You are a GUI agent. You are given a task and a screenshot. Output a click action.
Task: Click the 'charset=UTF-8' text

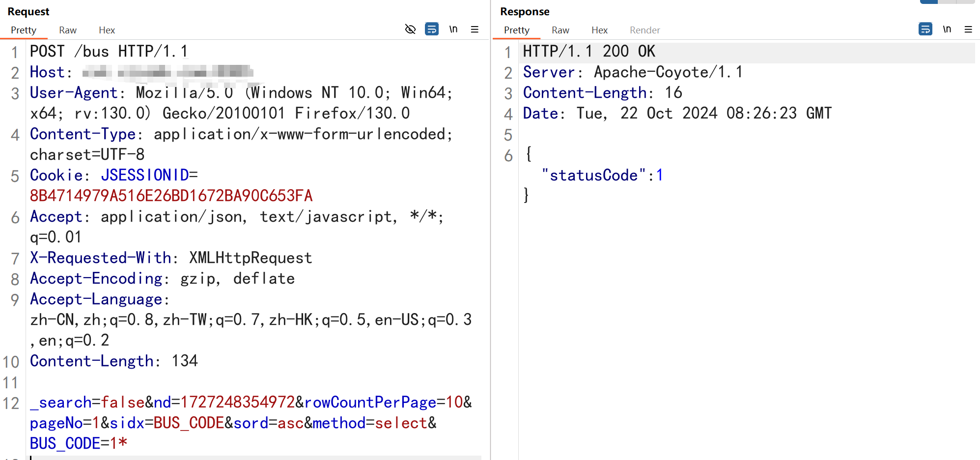point(87,155)
